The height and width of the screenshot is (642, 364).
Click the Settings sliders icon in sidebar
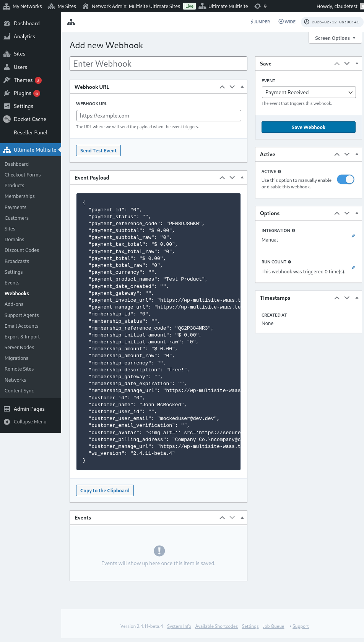pos(7,106)
